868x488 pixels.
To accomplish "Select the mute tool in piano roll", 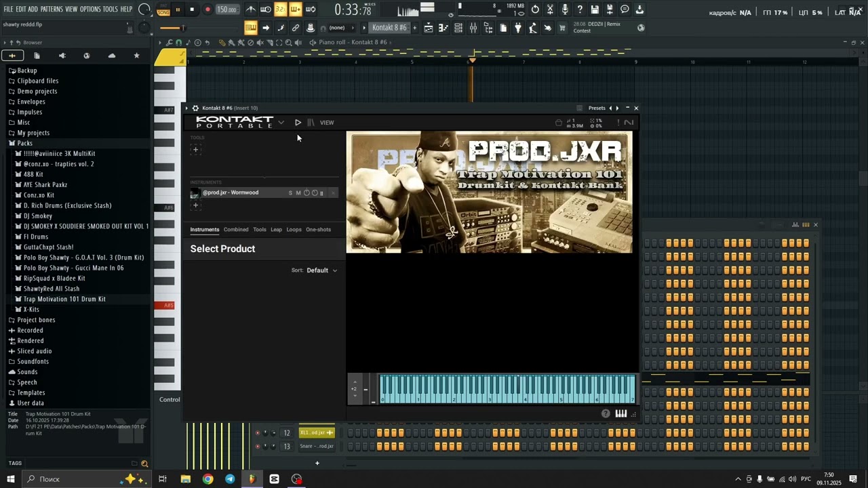I will (x=260, y=43).
